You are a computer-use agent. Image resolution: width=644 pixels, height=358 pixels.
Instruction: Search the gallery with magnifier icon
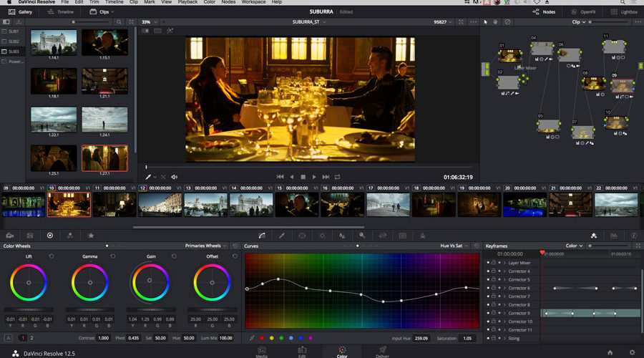tap(119, 21)
